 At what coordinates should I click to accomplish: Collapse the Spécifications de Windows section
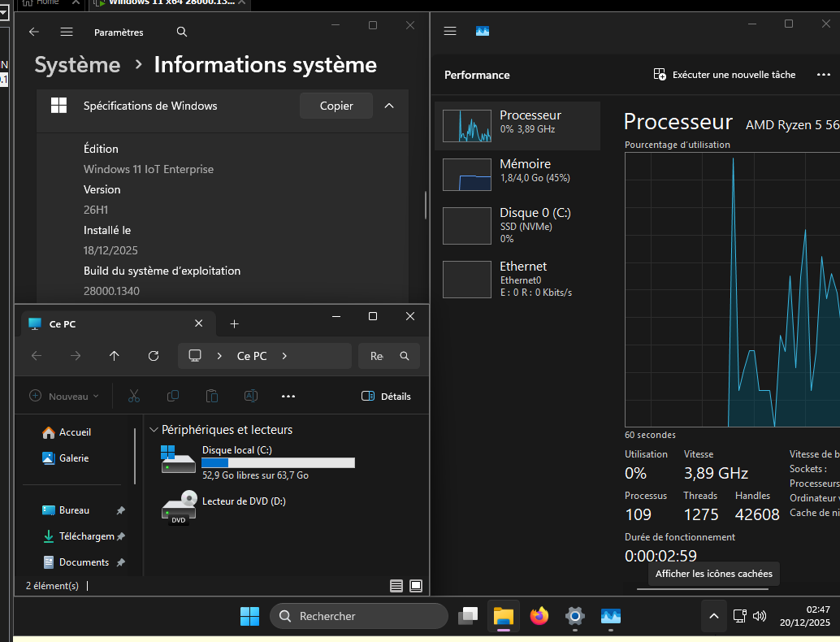point(389,106)
